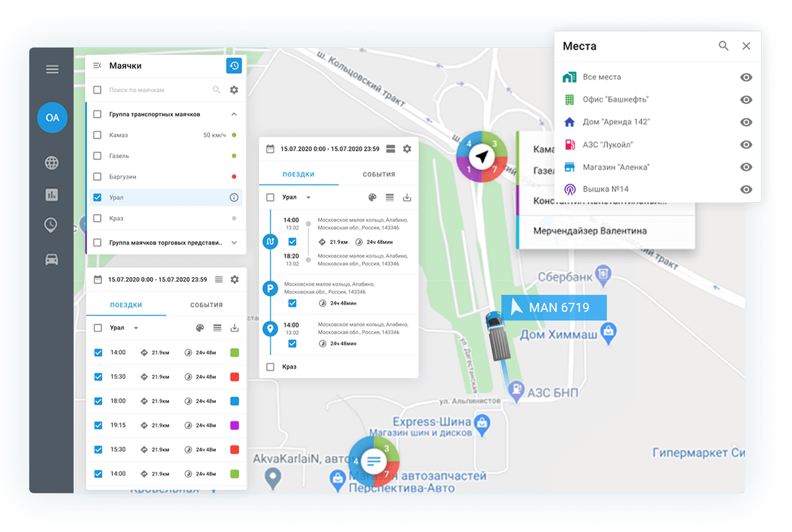Toggle visibility of Вышка №14
Screen dimensions: 792x532
pyautogui.click(x=746, y=189)
